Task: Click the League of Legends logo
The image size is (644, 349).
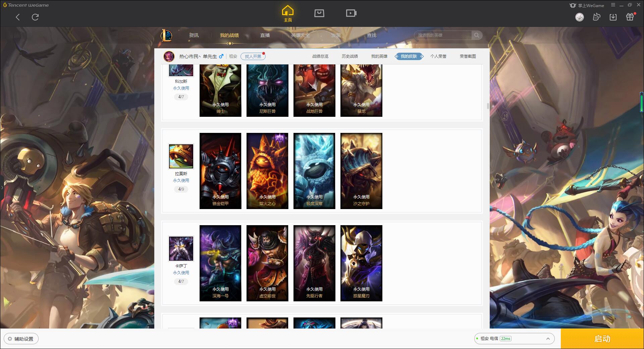Action: tap(166, 35)
